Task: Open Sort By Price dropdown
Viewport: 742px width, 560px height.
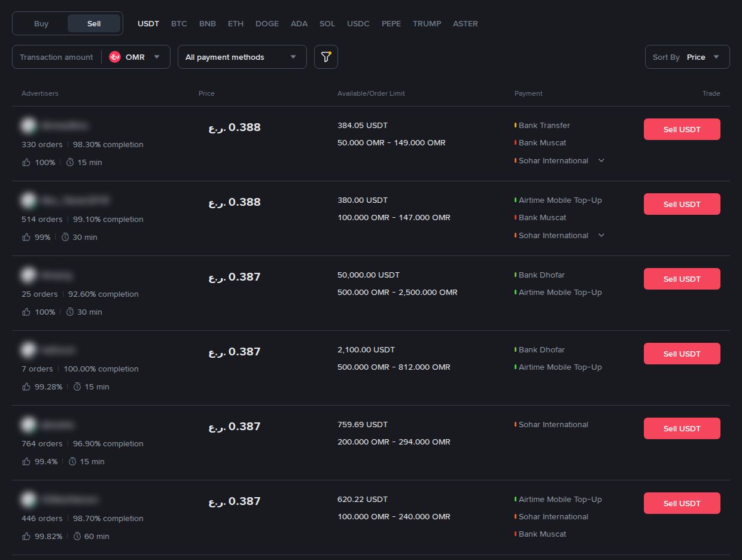Action: (688, 57)
